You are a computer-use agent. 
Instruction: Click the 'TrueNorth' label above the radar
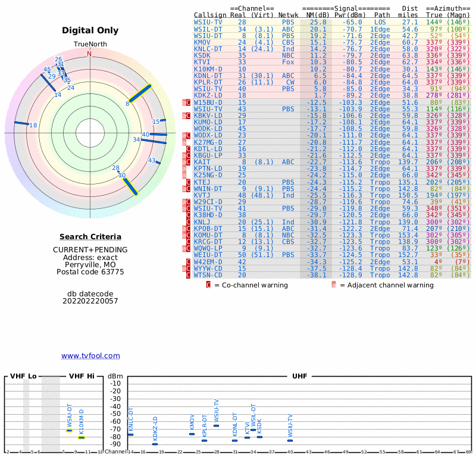click(90, 44)
